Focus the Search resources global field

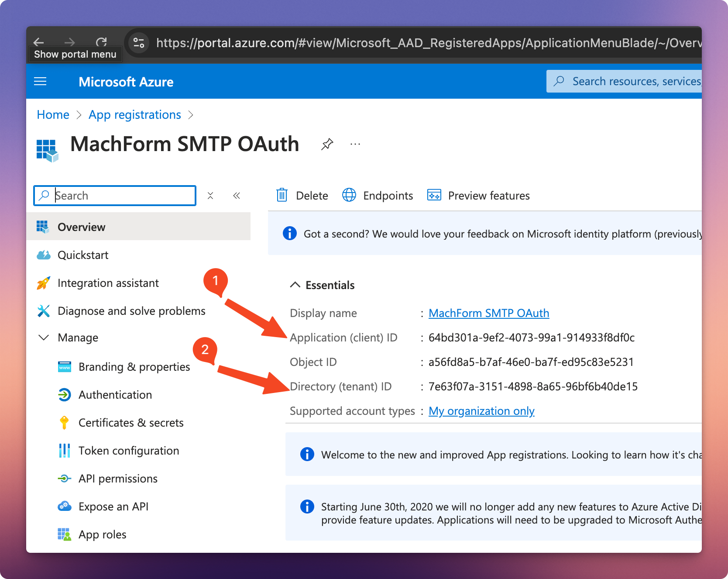point(624,81)
